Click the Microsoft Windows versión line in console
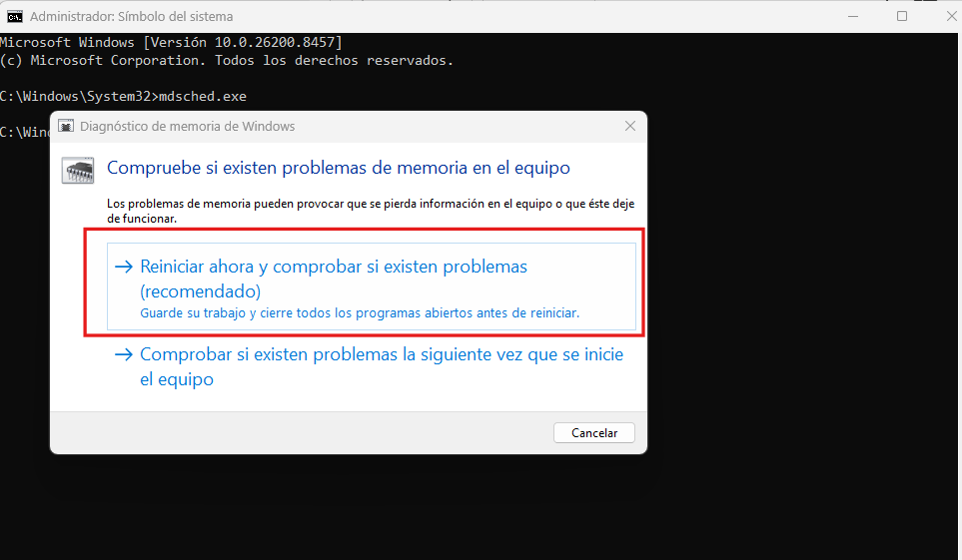The width and height of the screenshot is (962, 560). [x=171, y=42]
